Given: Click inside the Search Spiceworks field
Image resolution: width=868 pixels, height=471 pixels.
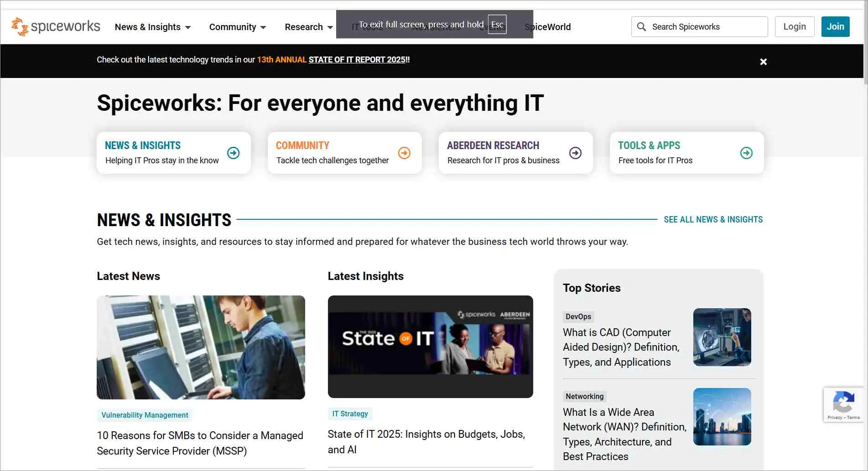Looking at the screenshot, I should pos(698,26).
